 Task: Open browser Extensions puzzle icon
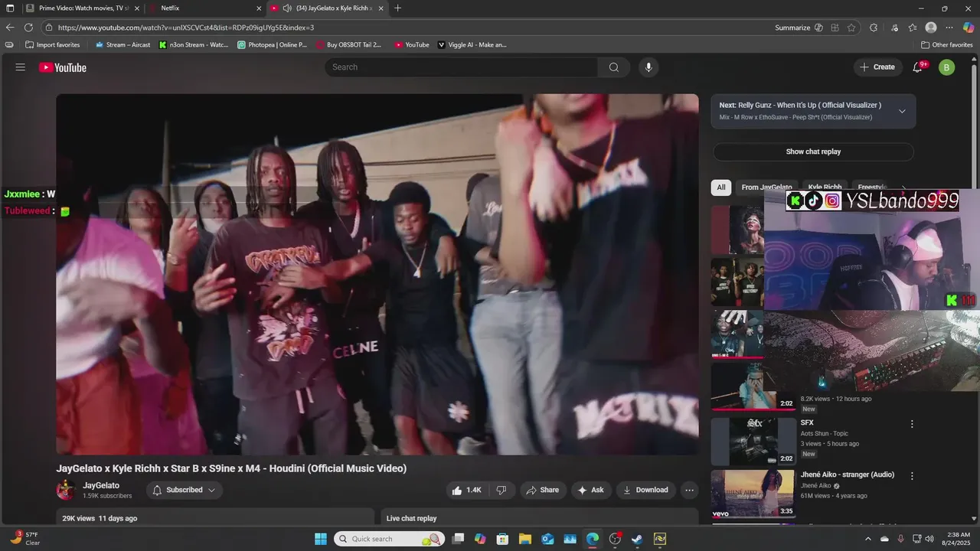click(x=874, y=28)
